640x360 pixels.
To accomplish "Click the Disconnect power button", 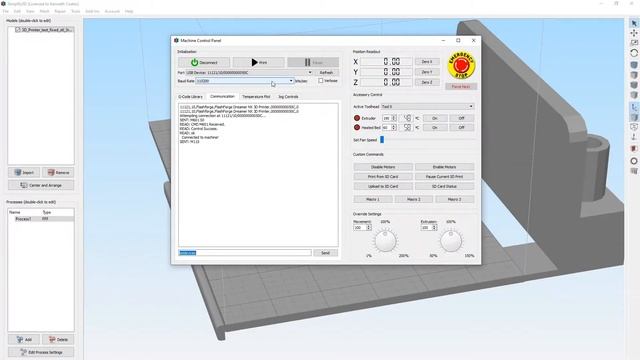I will pos(204,62).
